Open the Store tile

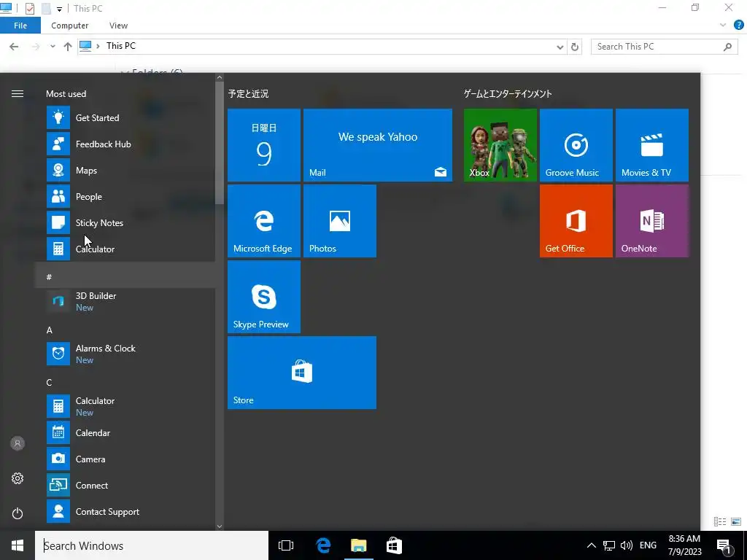pyautogui.click(x=302, y=373)
